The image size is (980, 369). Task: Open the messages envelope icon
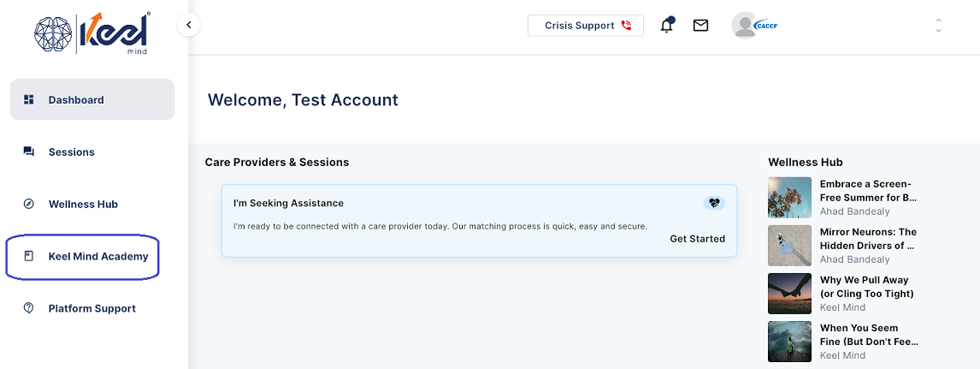click(700, 26)
